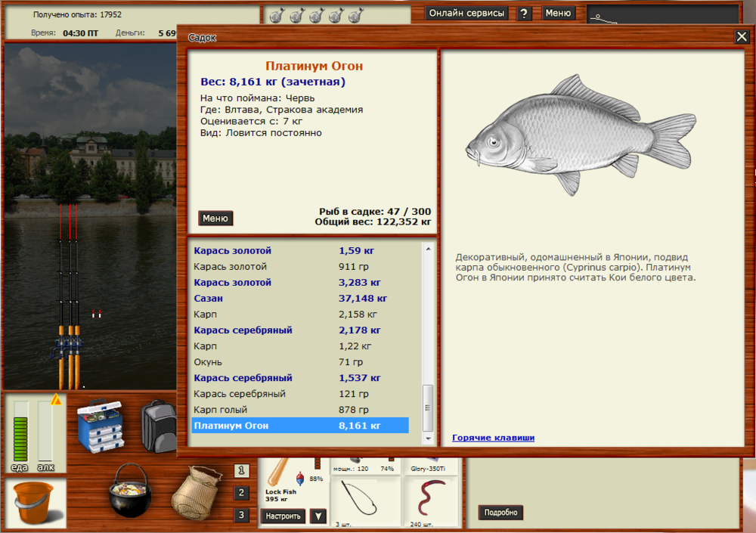Select Сазан 37,148 кг in the catch list
The image size is (756, 533).
point(302,298)
